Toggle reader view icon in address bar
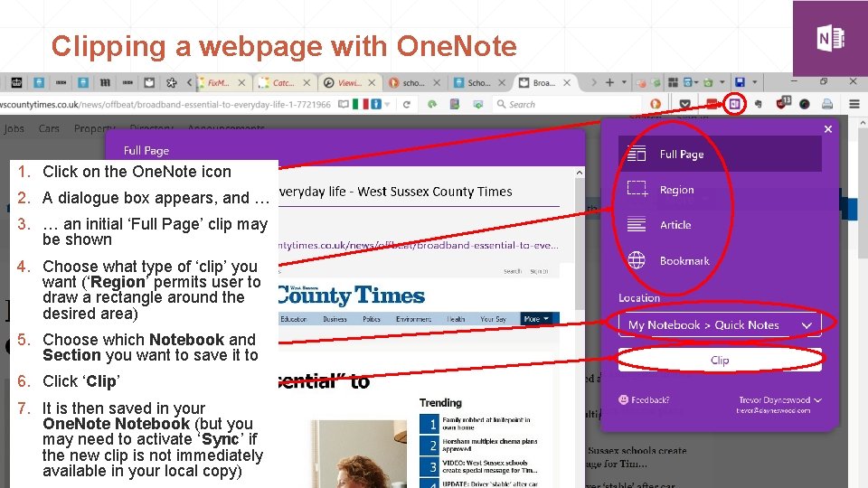Image resolution: width=868 pixels, height=488 pixels. tap(344, 104)
